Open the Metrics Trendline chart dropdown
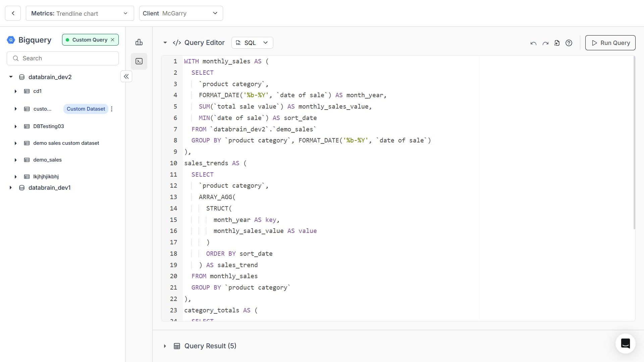Image resolution: width=644 pixels, height=362 pixels. [80, 13]
